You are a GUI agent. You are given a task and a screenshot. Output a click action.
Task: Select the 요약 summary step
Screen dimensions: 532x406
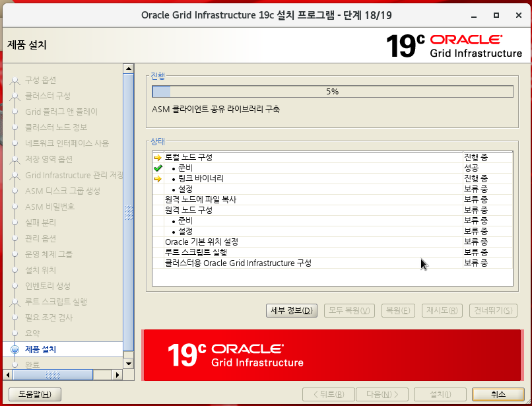coord(32,333)
